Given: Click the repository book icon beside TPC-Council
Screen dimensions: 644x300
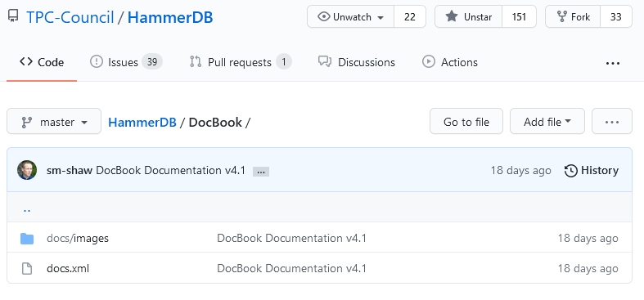Looking at the screenshot, I should click(13, 17).
